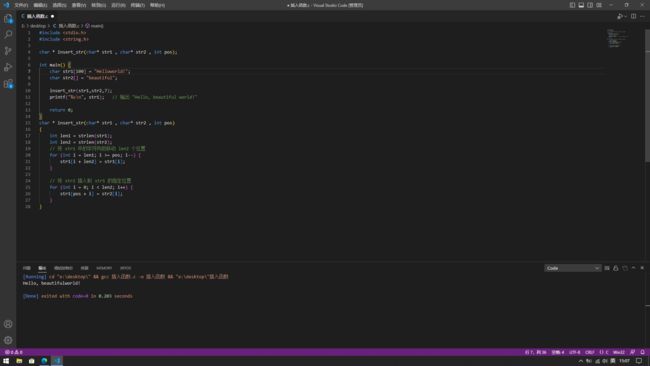650x366 pixels.
Task: Open editor More Actions ellipsis
Action: [x=643, y=16]
